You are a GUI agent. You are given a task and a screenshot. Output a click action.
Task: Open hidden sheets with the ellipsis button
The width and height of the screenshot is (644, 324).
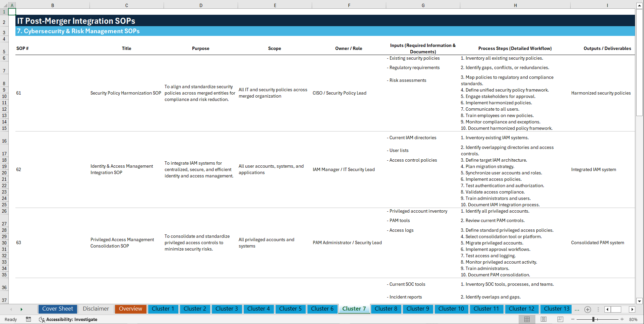point(577,309)
